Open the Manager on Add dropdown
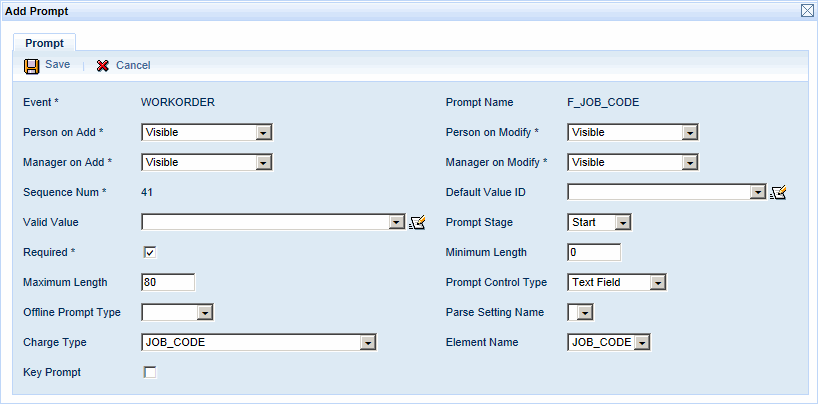This screenshot has height=404, width=818. point(263,162)
